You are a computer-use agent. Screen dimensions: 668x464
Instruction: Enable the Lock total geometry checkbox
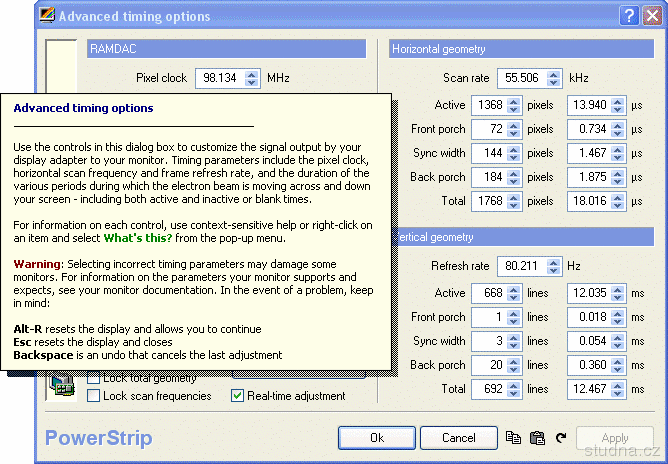tap(93, 378)
